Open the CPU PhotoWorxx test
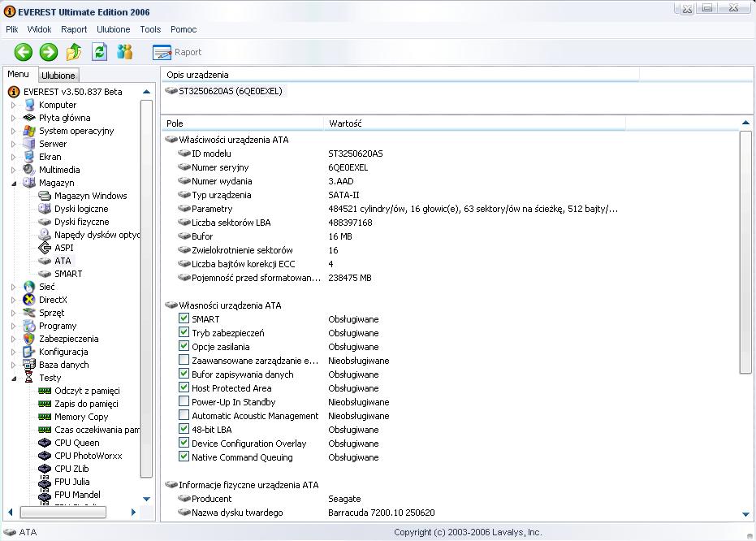The image size is (756, 541). (88, 456)
